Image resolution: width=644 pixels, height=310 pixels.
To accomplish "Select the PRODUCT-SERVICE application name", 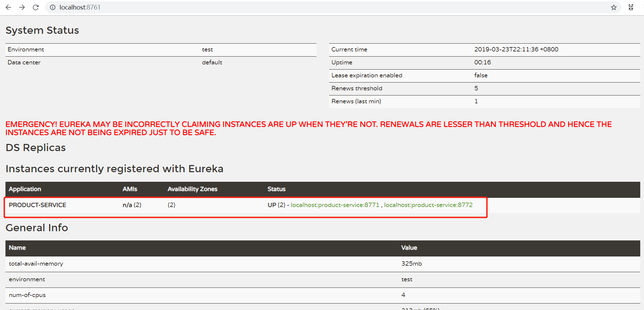I will (38, 205).
